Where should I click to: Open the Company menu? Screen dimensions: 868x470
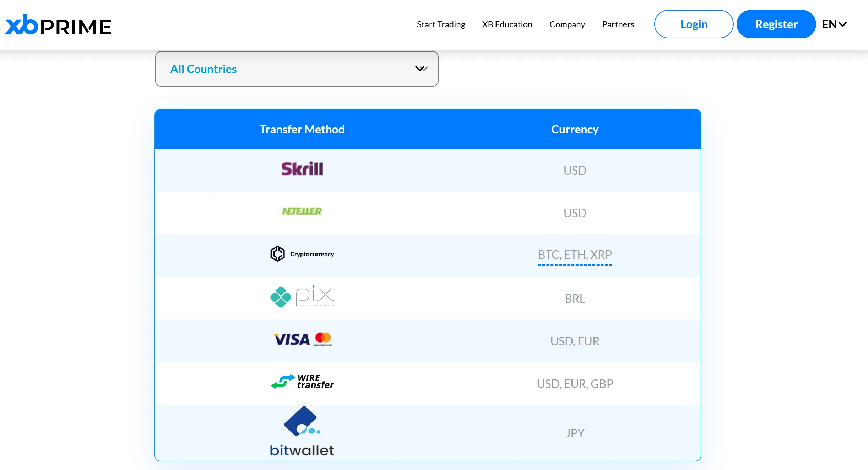click(567, 24)
